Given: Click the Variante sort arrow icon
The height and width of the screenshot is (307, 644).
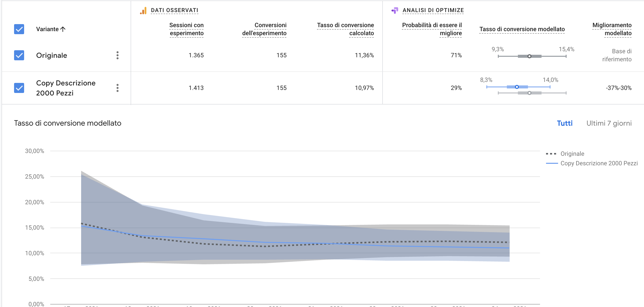Looking at the screenshot, I should click(x=63, y=29).
